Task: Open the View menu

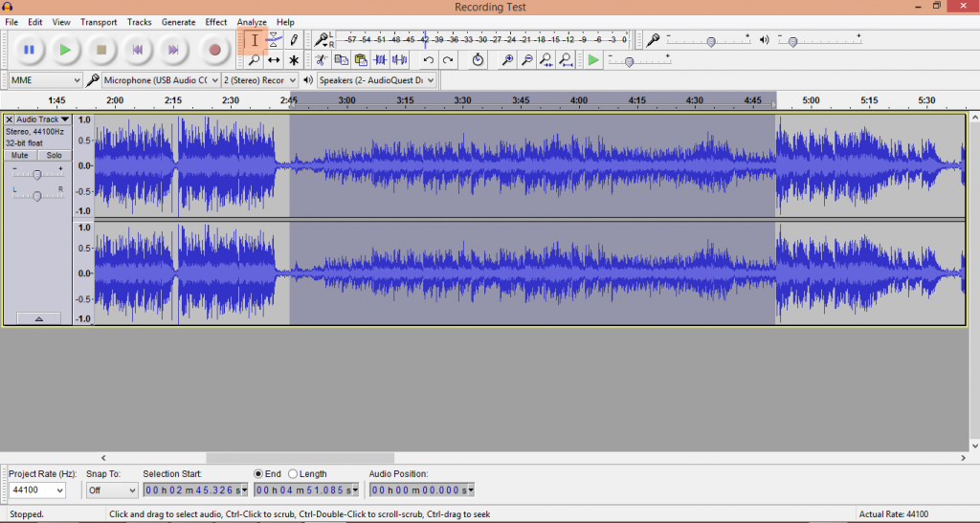Action: [x=61, y=22]
